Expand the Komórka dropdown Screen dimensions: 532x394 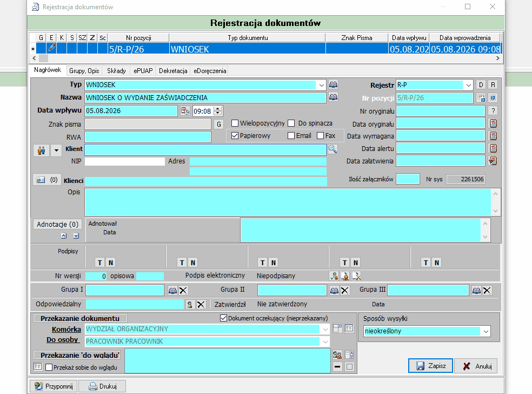pos(325,329)
